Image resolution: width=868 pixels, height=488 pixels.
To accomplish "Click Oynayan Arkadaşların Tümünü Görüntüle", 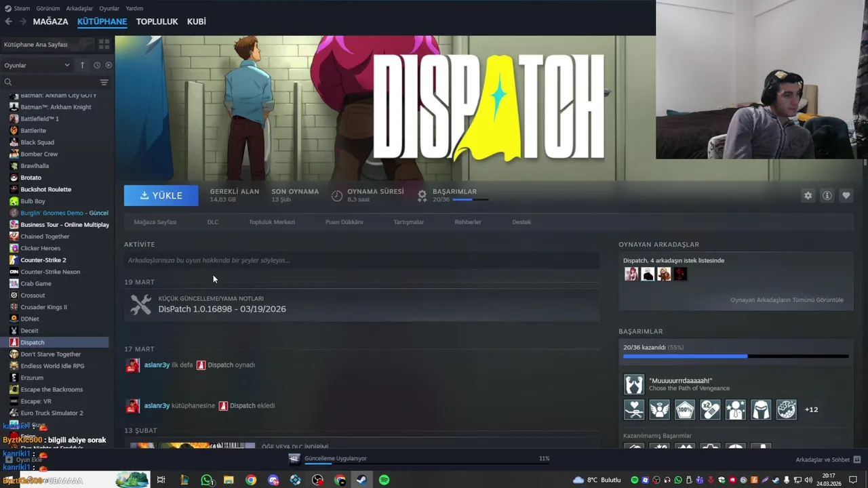I will coord(787,300).
